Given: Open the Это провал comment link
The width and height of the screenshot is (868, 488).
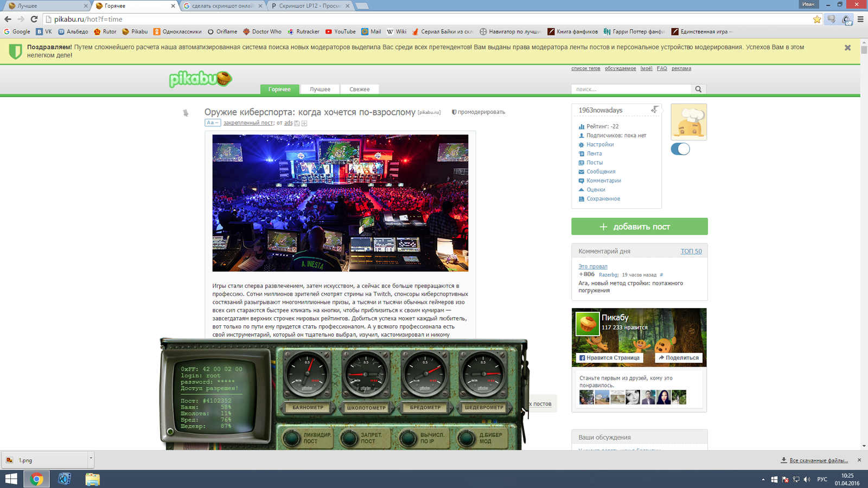Looking at the screenshot, I should [x=593, y=267].
